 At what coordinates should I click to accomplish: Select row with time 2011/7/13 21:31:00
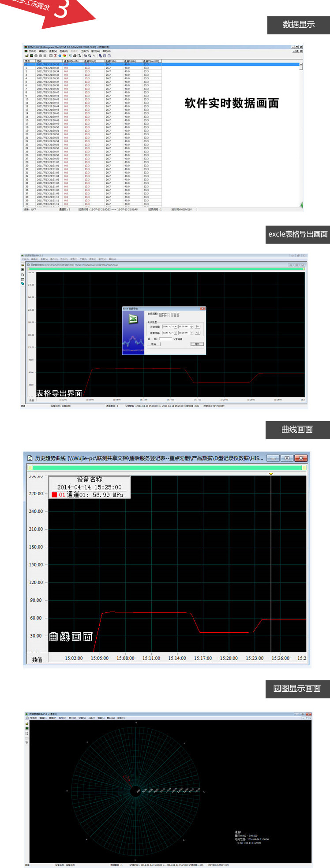(x=93, y=162)
